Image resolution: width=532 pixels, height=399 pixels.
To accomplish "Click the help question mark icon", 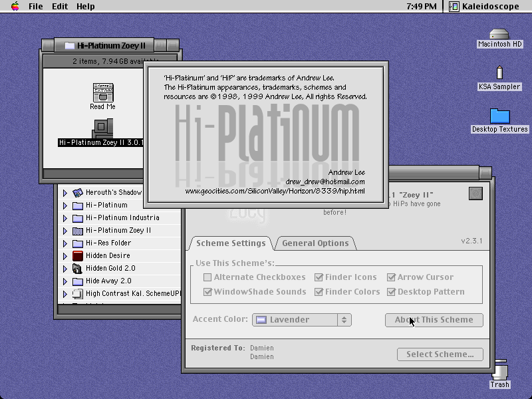I will (475, 194).
